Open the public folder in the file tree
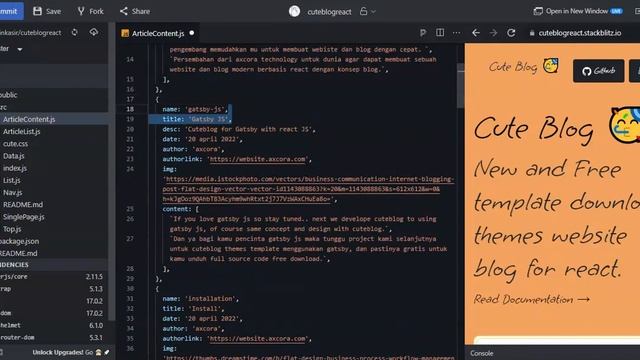This screenshot has height=360, width=640. [x=9, y=95]
